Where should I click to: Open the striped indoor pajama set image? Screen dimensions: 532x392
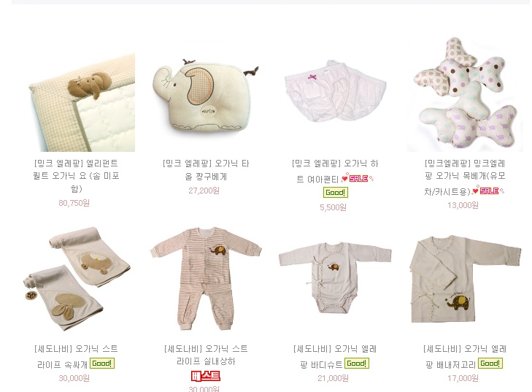[x=206, y=279]
